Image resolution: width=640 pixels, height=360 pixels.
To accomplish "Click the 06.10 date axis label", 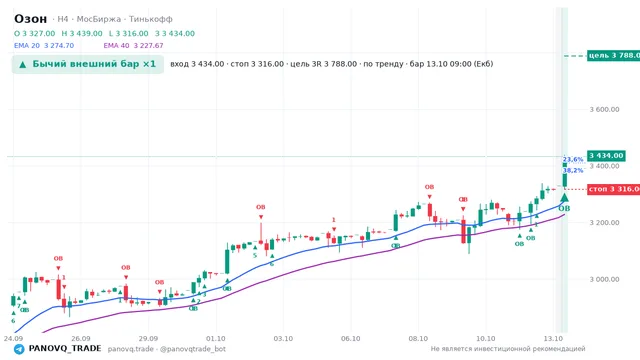I will 351,339.
